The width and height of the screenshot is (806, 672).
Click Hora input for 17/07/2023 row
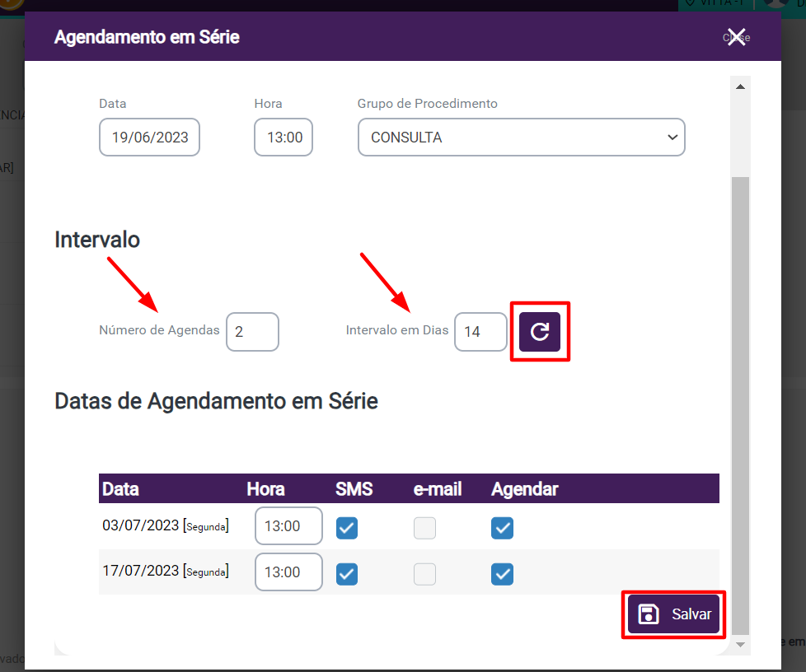click(x=288, y=572)
